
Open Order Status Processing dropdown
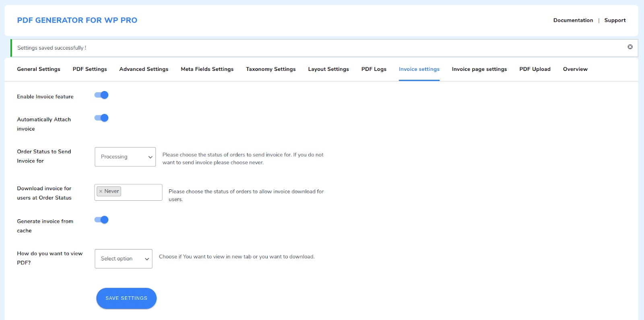click(x=125, y=157)
